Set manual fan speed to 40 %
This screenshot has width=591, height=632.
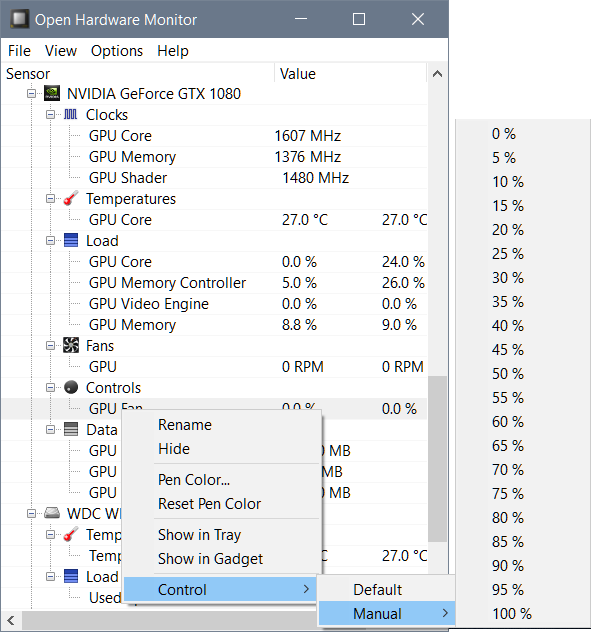(x=523, y=326)
